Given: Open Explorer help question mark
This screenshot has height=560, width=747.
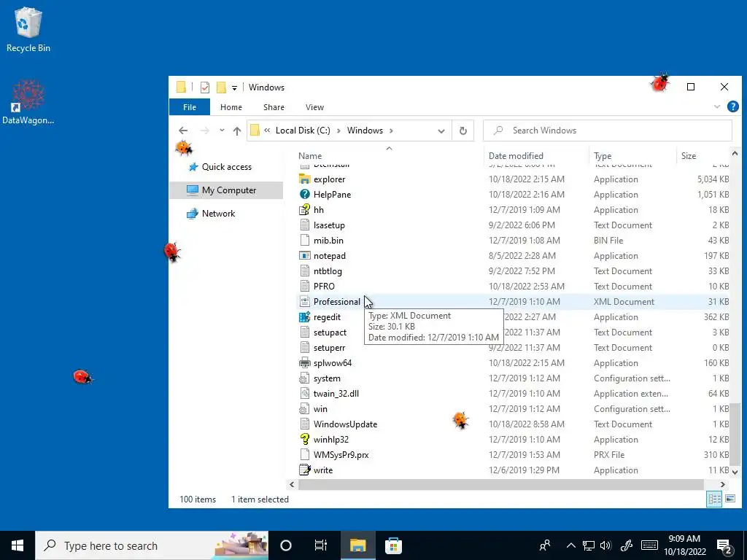Looking at the screenshot, I should pos(732,106).
